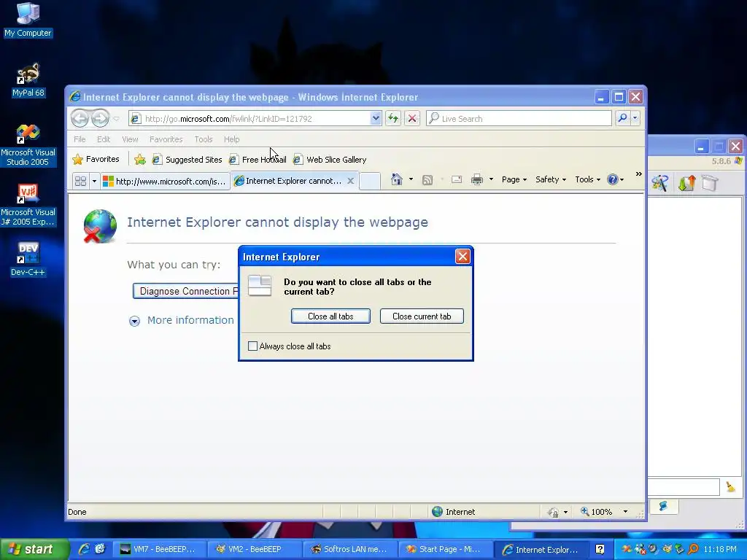Click the tools icon in background window

click(x=659, y=183)
